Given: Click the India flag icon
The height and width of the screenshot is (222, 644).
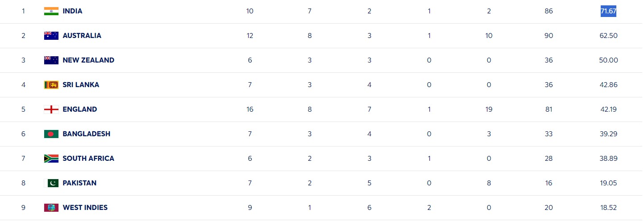Looking at the screenshot, I should (51, 11).
